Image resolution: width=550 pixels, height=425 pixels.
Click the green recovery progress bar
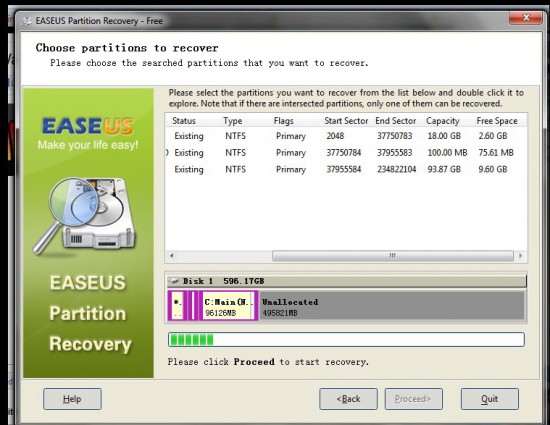click(x=346, y=340)
